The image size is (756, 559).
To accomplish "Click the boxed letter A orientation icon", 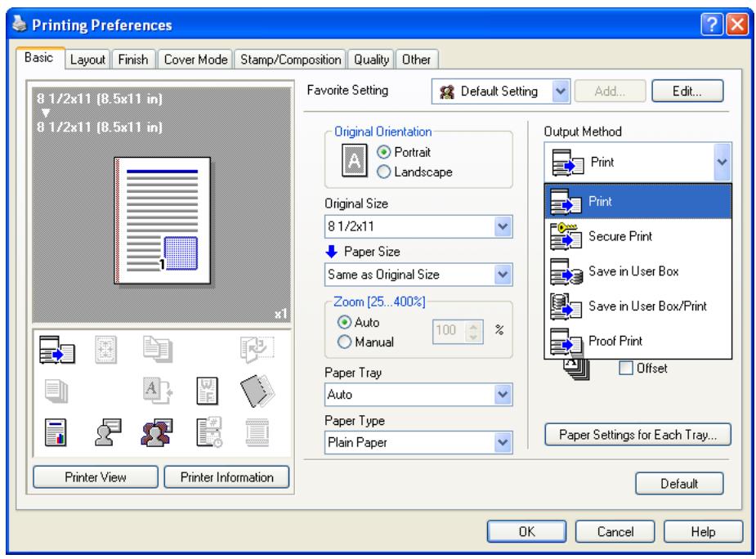I will click(355, 160).
